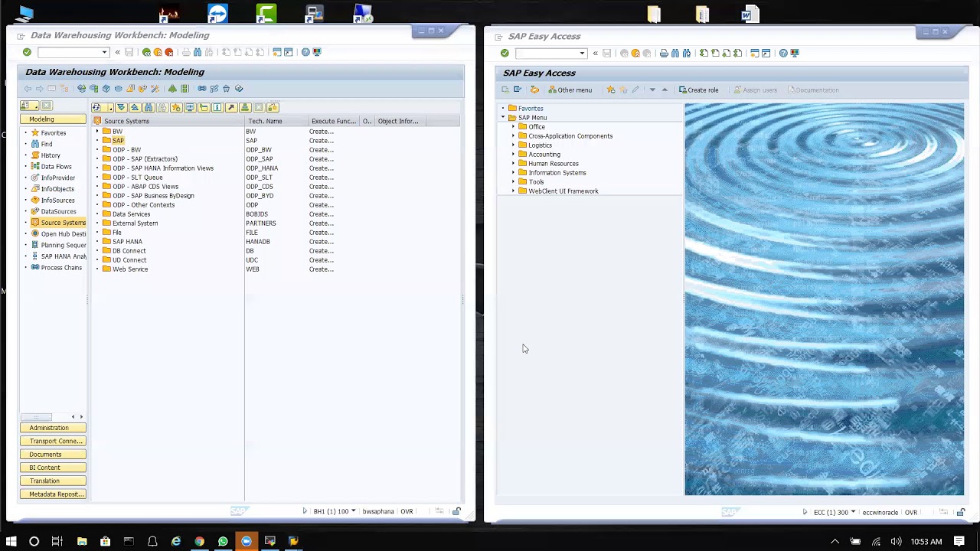The height and width of the screenshot is (551, 980).
Task: Click the Other menu button
Action: [x=570, y=90]
